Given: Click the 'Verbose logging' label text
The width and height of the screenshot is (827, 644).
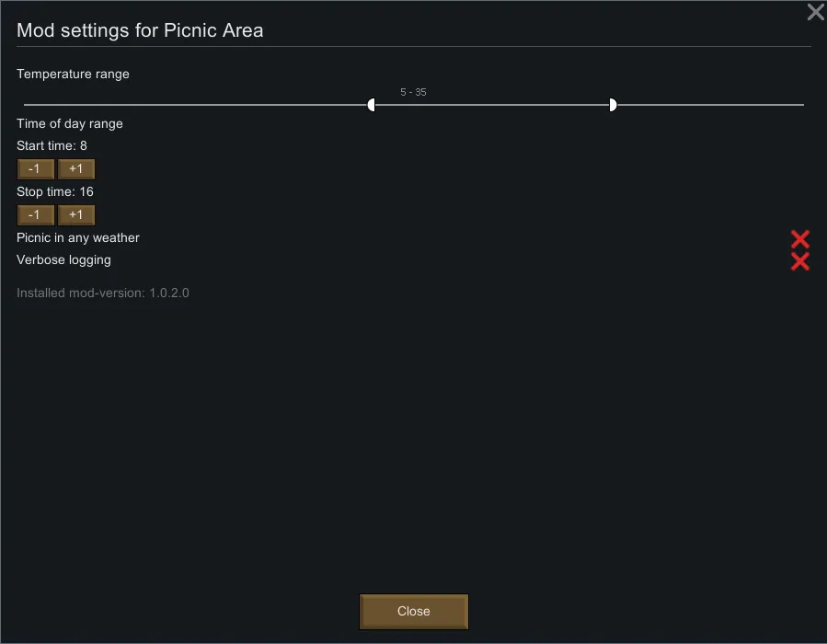Looking at the screenshot, I should [x=63, y=259].
